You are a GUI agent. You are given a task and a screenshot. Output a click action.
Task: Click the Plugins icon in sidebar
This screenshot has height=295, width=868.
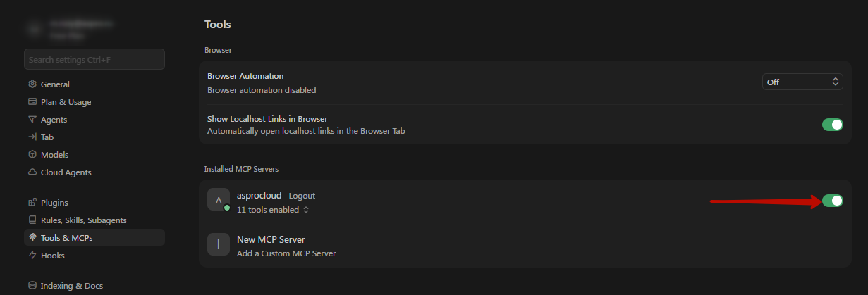coord(32,203)
